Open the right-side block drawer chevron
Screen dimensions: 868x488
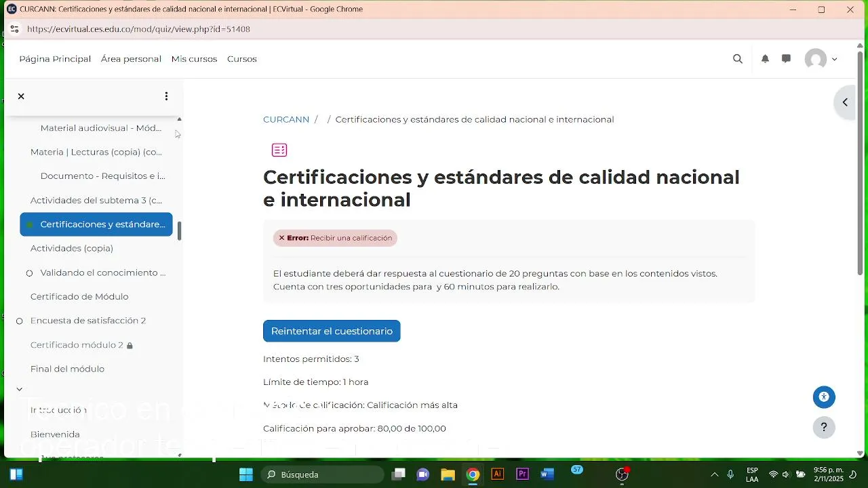tap(846, 102)
